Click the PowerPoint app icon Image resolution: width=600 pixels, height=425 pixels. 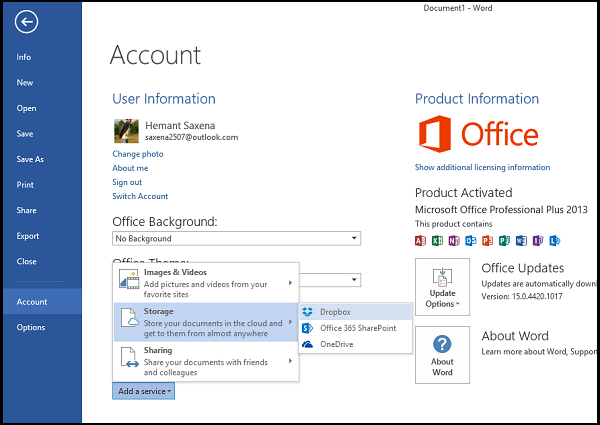[488, 241]
